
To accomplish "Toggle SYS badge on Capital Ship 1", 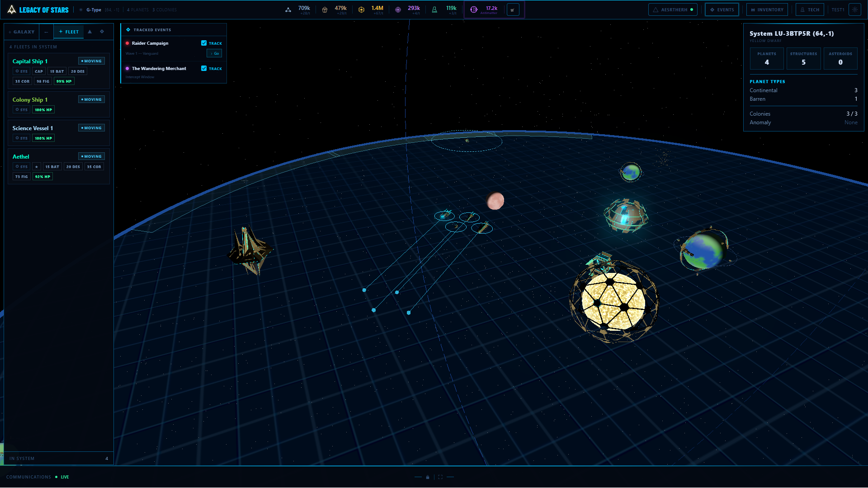I will [22, 71].
